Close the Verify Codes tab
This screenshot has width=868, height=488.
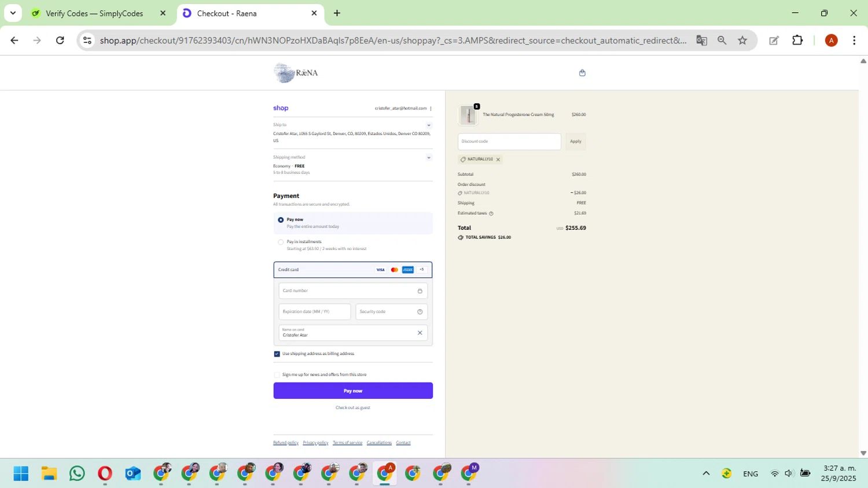163,13
